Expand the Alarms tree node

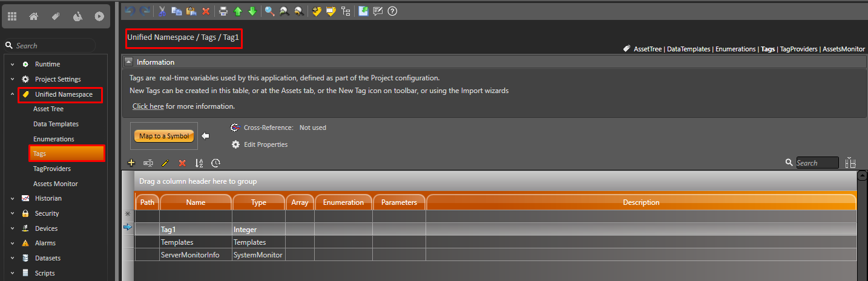coord(12,244)
